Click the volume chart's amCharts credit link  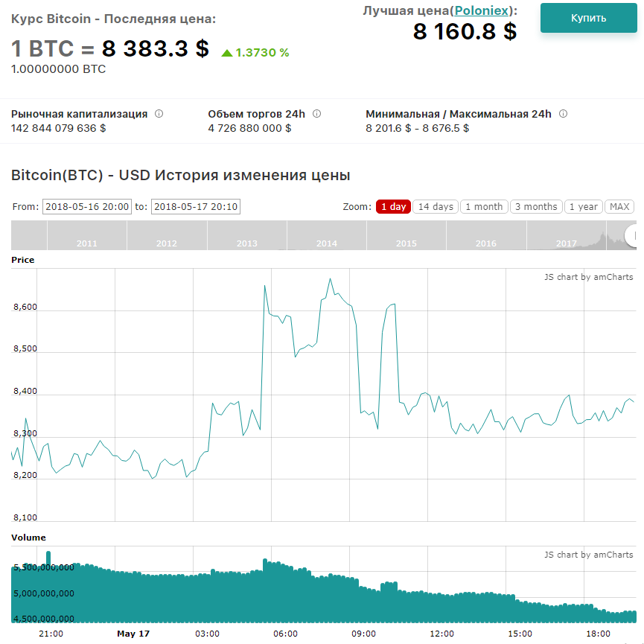589,555
